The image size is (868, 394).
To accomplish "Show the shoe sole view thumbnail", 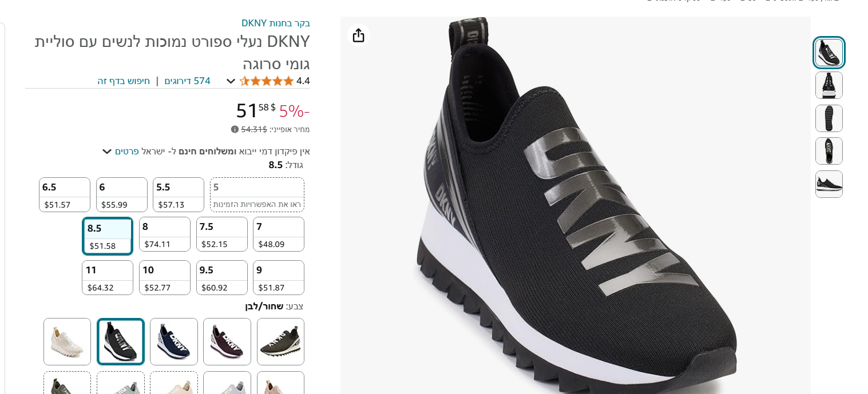I will click(829, 118).
